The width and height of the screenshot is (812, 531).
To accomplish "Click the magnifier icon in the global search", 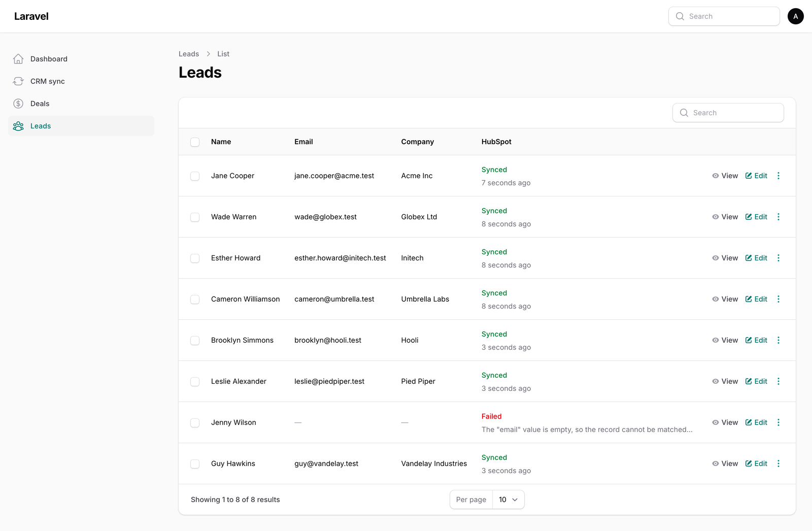I will pyautogui.click(x=680, y=16).
